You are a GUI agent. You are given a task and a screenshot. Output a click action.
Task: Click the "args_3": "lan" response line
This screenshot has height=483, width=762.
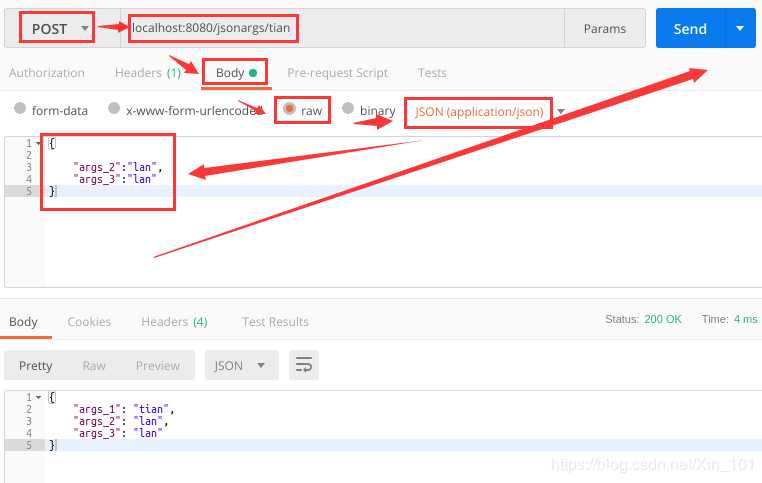tap(118, 433)
